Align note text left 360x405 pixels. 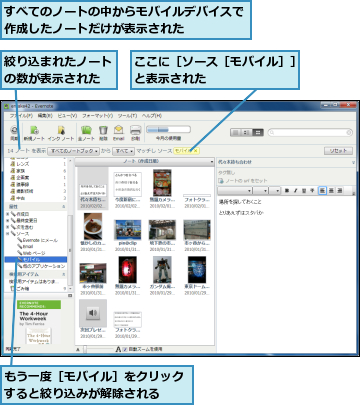tap(322, 190)
